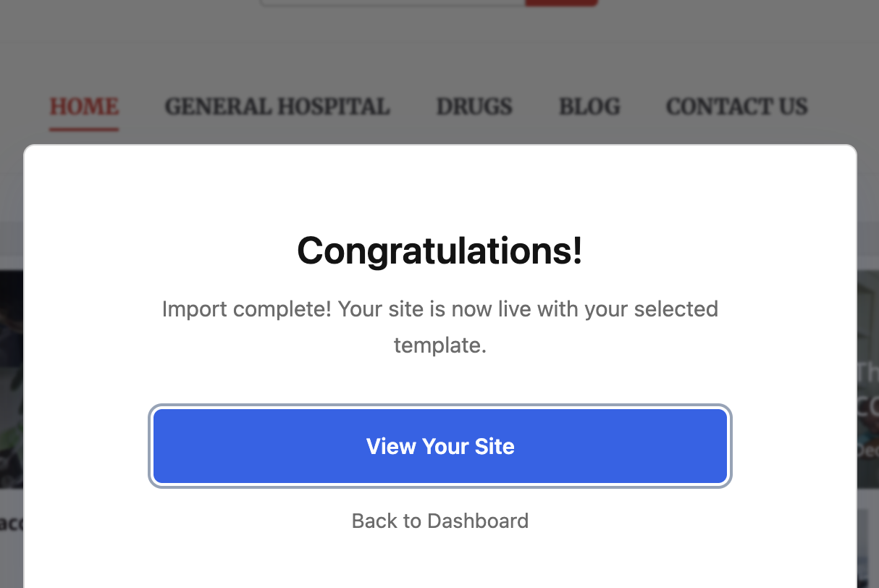Navigate to the BLOG page
Viewport: 879px width, 588px height.
pos(589,107)
